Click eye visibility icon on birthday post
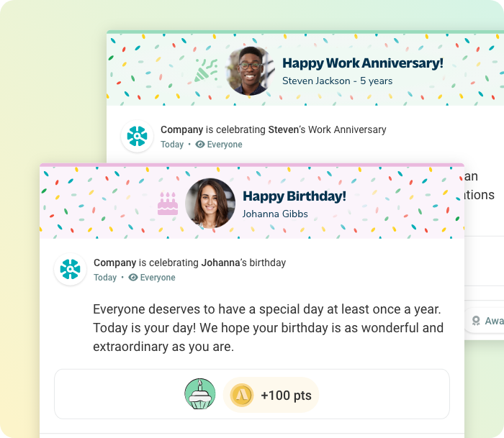 point(133,278)
